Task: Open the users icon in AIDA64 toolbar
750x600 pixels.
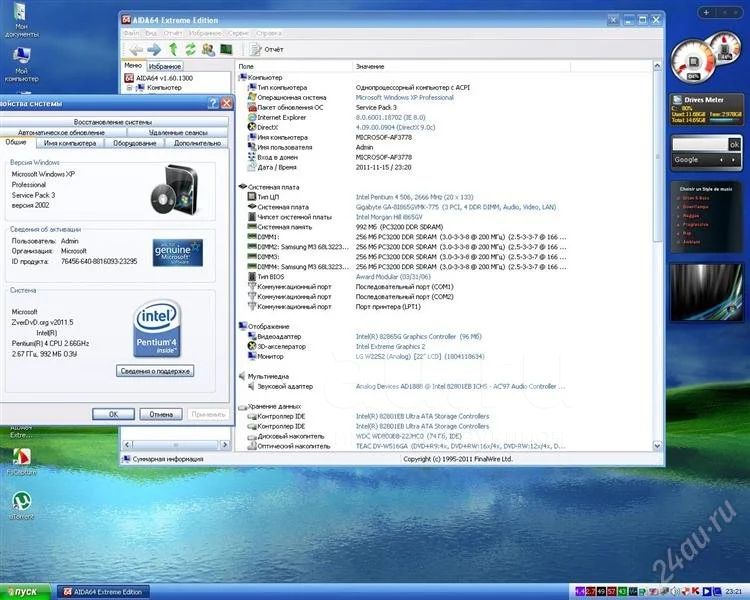Action: tap(208, 49)
